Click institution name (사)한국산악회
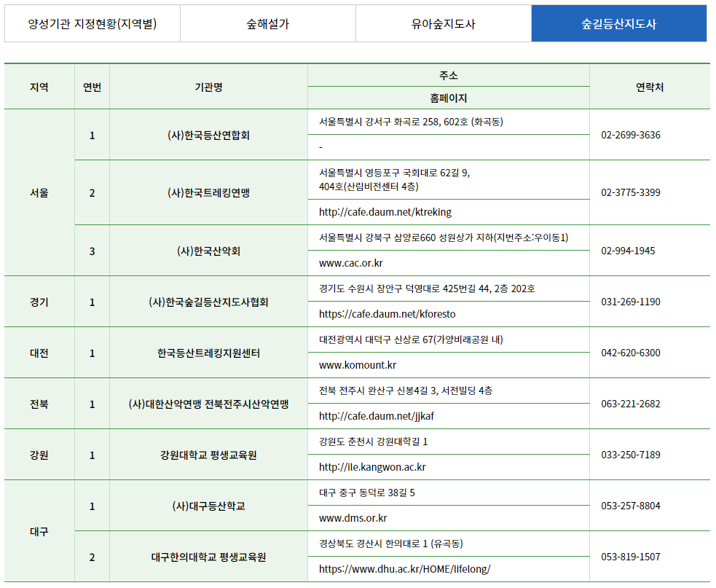Image resolution: width=716 pixels, height=588 pixels. pos(208,251)
